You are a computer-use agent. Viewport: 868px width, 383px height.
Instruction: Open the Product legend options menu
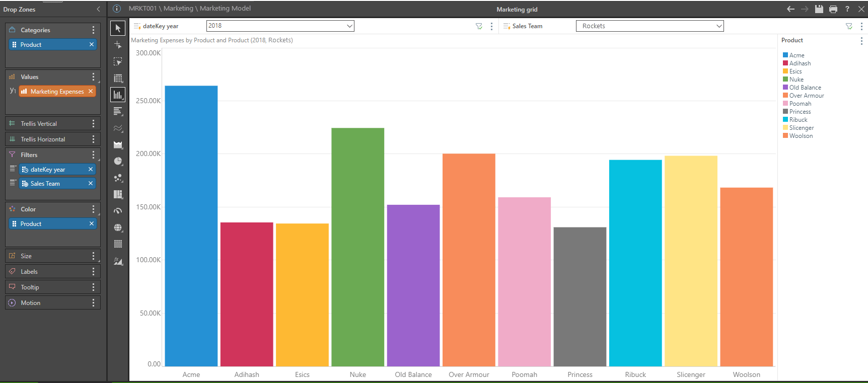coord(861,41)
